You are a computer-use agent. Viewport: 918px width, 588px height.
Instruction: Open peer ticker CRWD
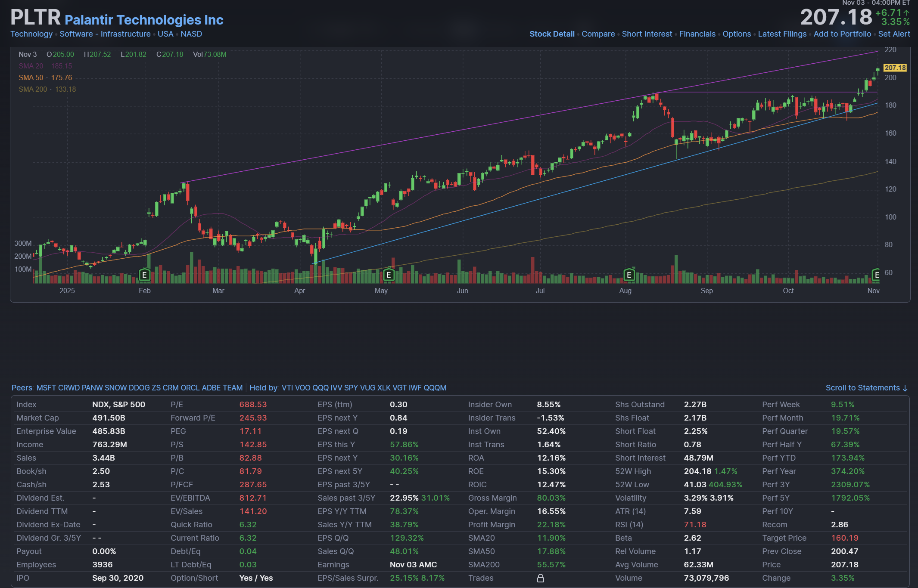(69, 388)
